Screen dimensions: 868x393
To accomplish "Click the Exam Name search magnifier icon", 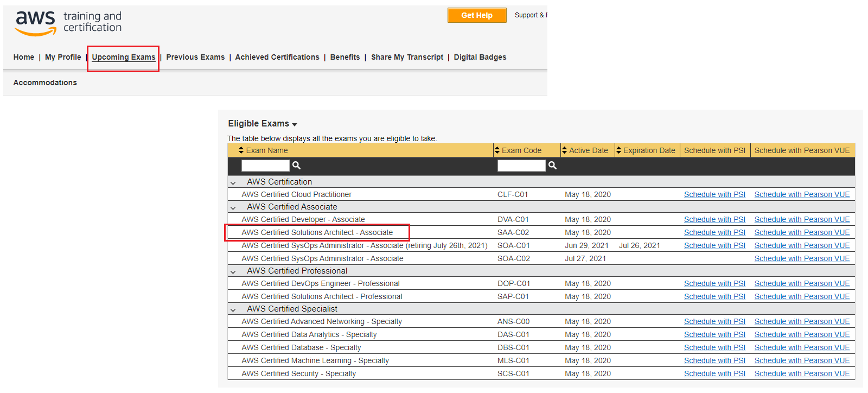I will click(296, 166).
